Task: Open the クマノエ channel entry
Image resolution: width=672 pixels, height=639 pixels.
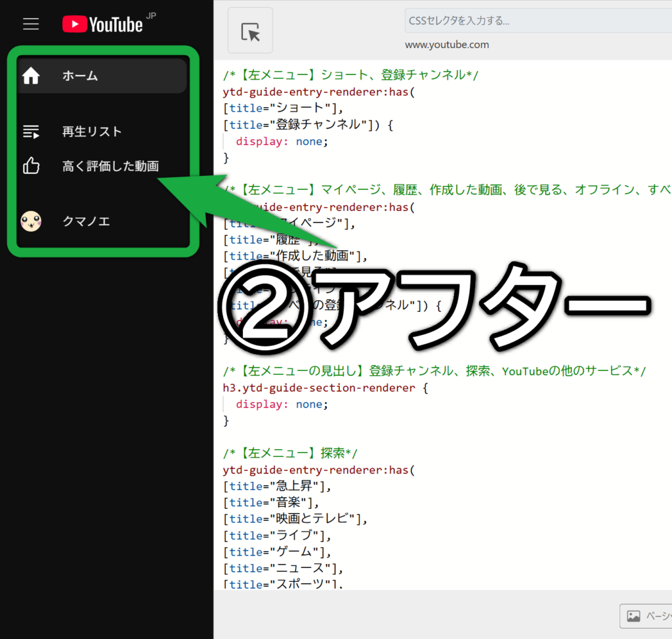Action: coord(86,221)
